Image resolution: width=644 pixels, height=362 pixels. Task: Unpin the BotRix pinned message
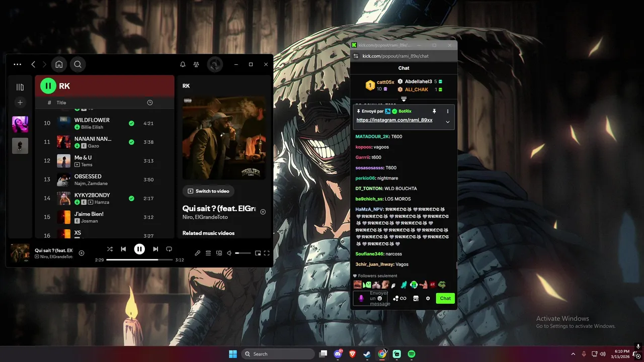tap(434, 111)
